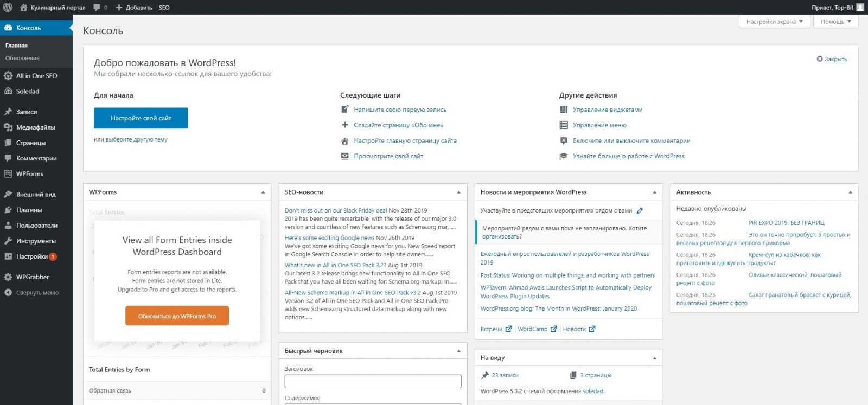This screenshot has height=405, width=868.
Task: Open the Новости external link
Action: click(x=579, y=329)
